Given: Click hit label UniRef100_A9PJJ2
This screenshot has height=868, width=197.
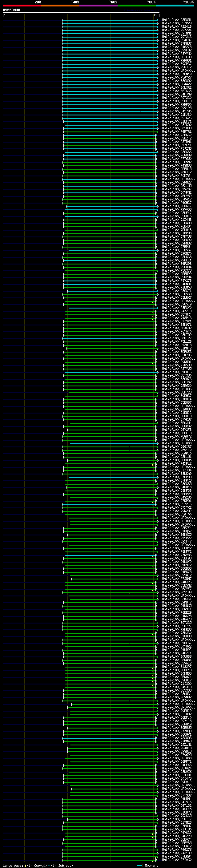Looking at the screenshot, I should 176,67.
